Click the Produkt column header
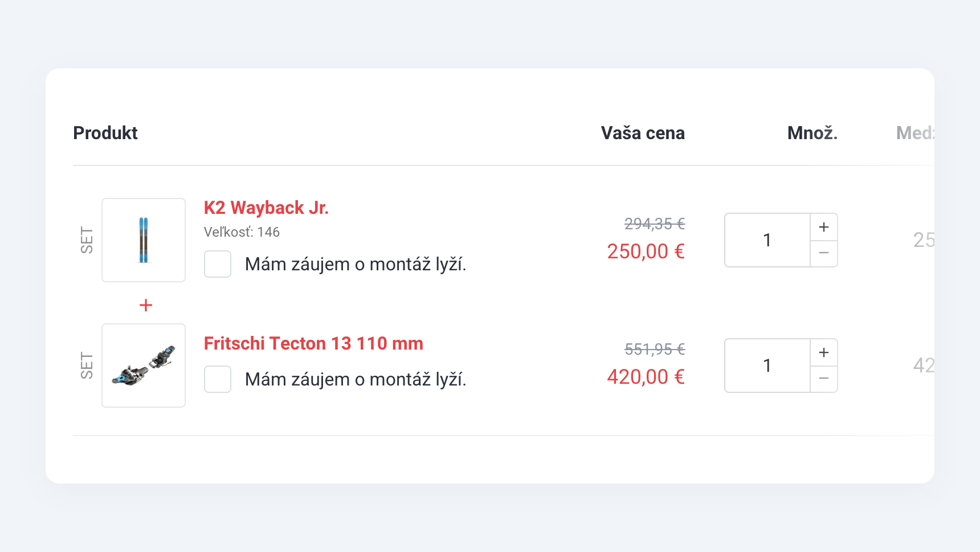 point(105,133)
